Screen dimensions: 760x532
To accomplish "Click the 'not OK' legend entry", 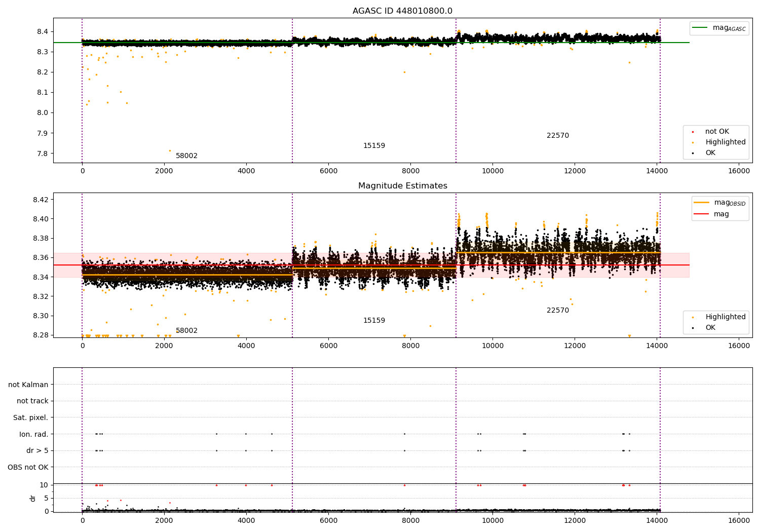I will pyautogui.click(x=717, y=132).
